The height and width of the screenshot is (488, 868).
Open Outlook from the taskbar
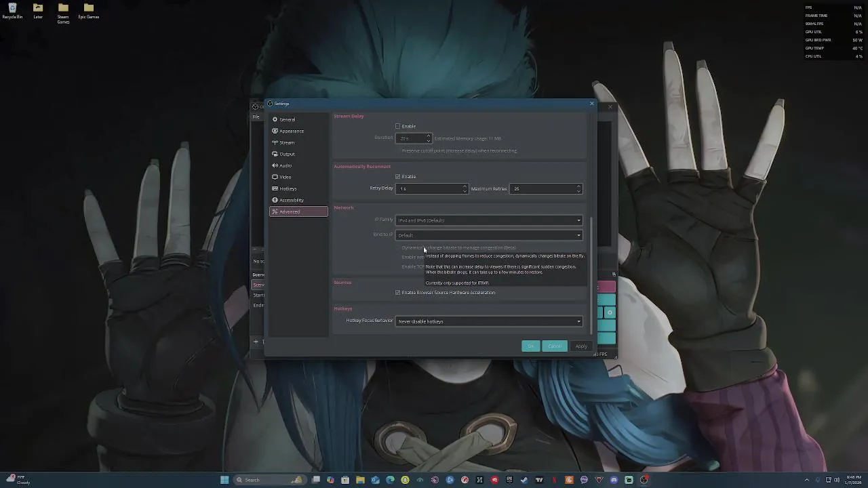click(x=375, y=480)
